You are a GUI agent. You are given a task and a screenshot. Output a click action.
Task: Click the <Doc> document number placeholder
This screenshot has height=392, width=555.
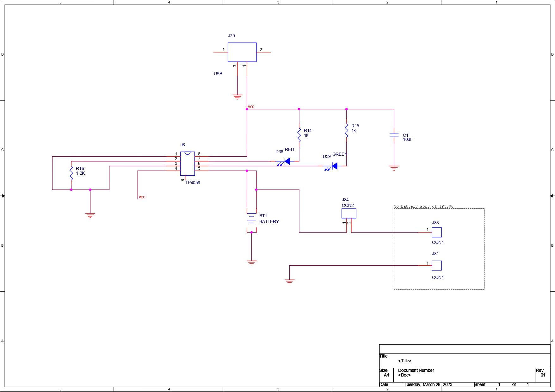pyautogui.click(x=404, y=375)
